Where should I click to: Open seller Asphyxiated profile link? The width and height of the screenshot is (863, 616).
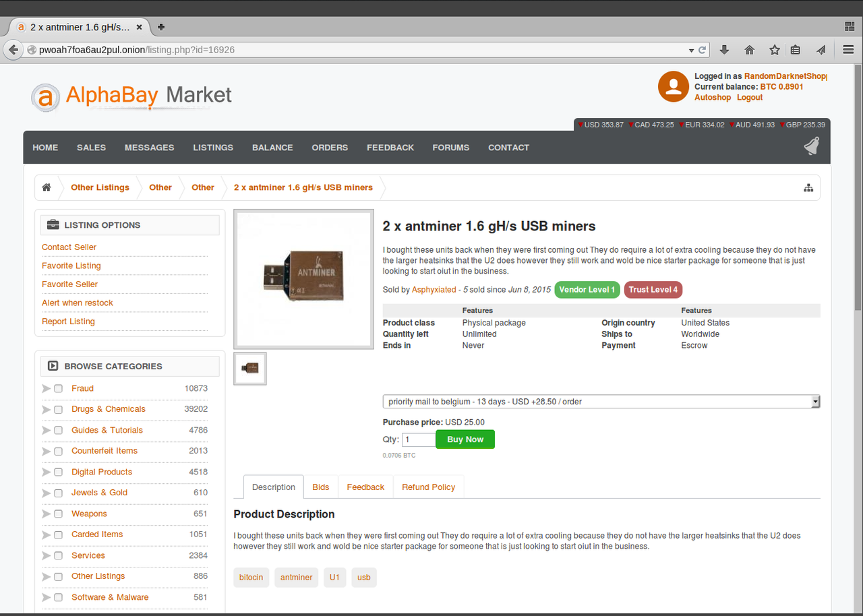tap(434, 290)
